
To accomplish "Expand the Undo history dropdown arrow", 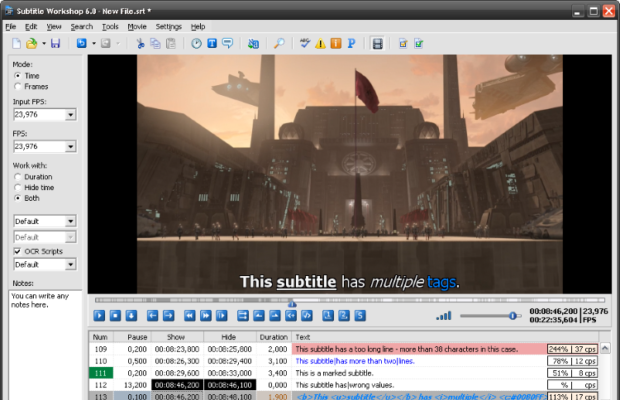I will (x=94, y=43).
